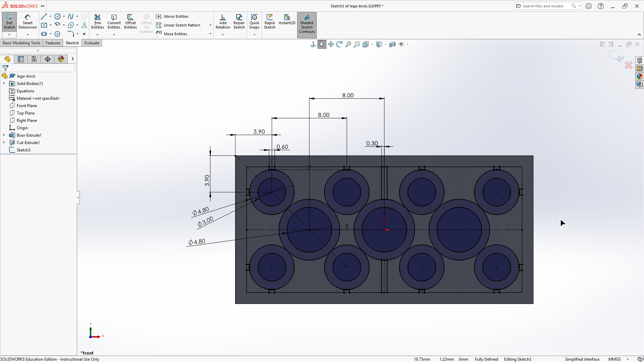Open the Repair Sketch tool

click(239, 21)
